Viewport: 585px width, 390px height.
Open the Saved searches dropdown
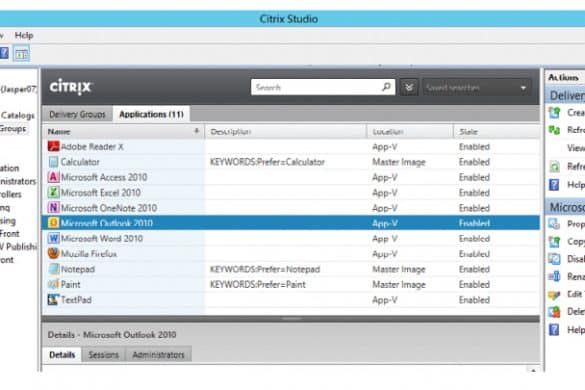476,88
